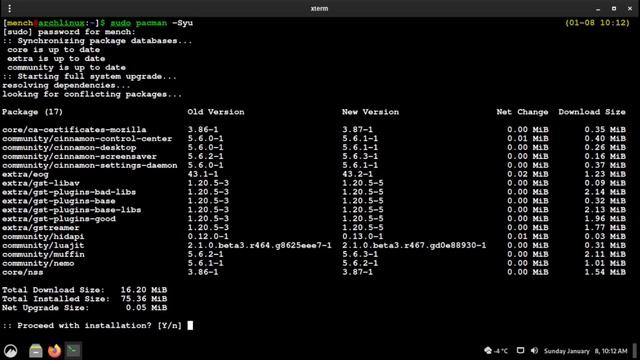Click 'Net Upgrade Size: 0.05 MiB' line

[x=84, y=308]
